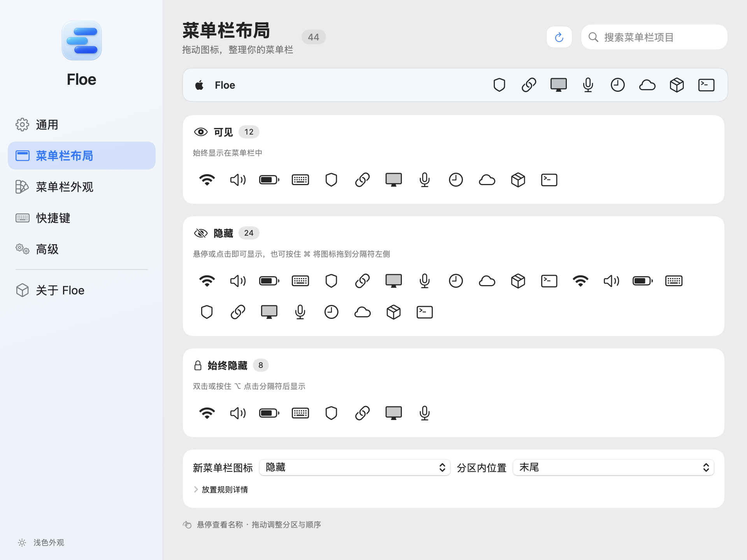Click the display icon in 始终隐藏 section
Viewport: 747px width, 560px height.
[394, 413]
